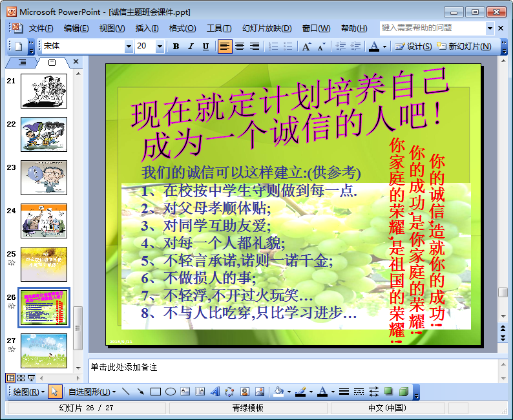Click Increase Indent icon

[x=355, y=47]
